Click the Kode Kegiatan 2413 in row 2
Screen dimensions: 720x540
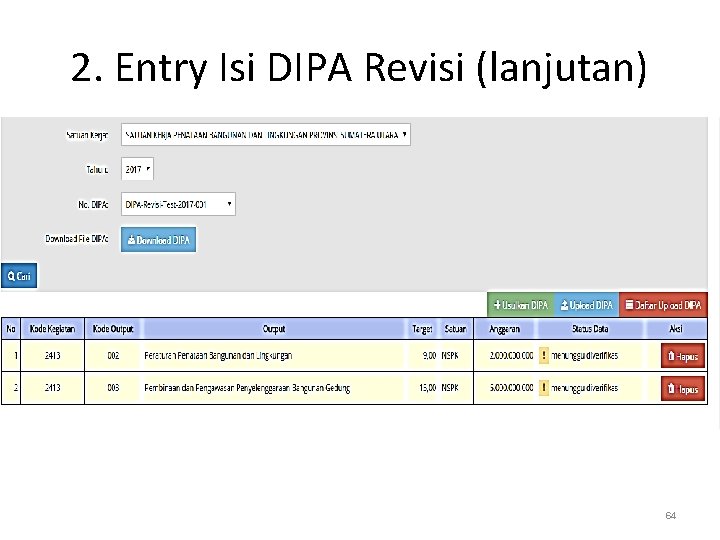(x=52, y=388)
